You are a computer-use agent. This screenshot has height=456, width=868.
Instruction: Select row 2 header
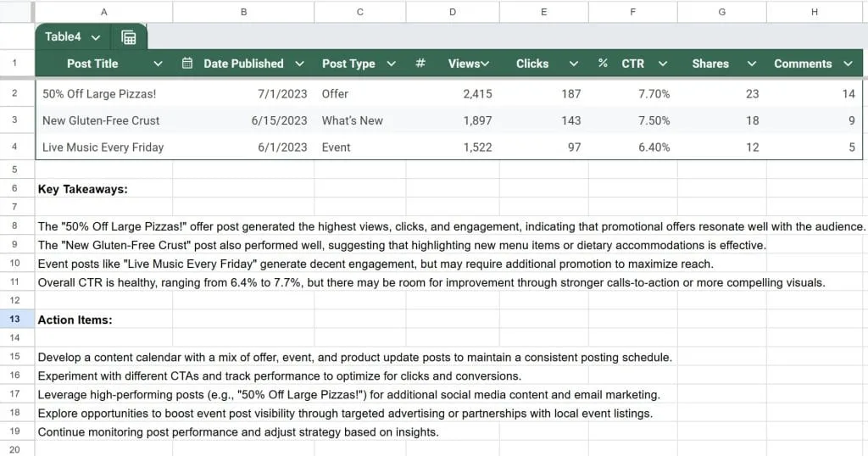point(15,93)
